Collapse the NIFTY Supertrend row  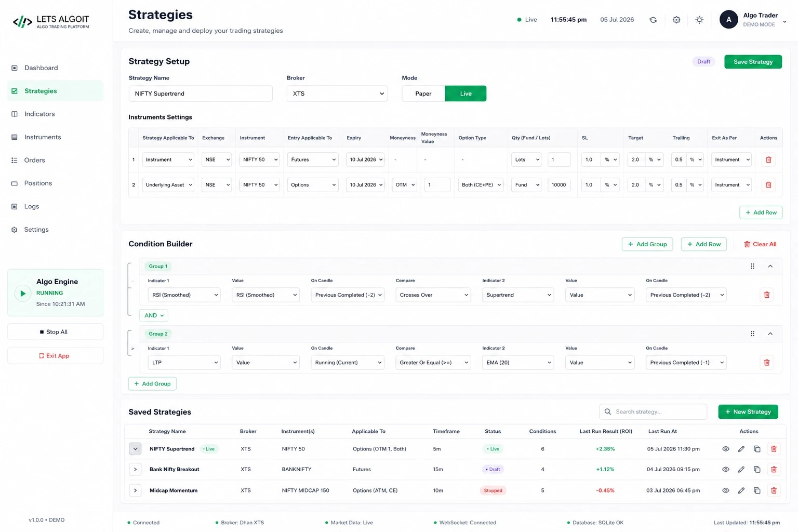[135, 449]
